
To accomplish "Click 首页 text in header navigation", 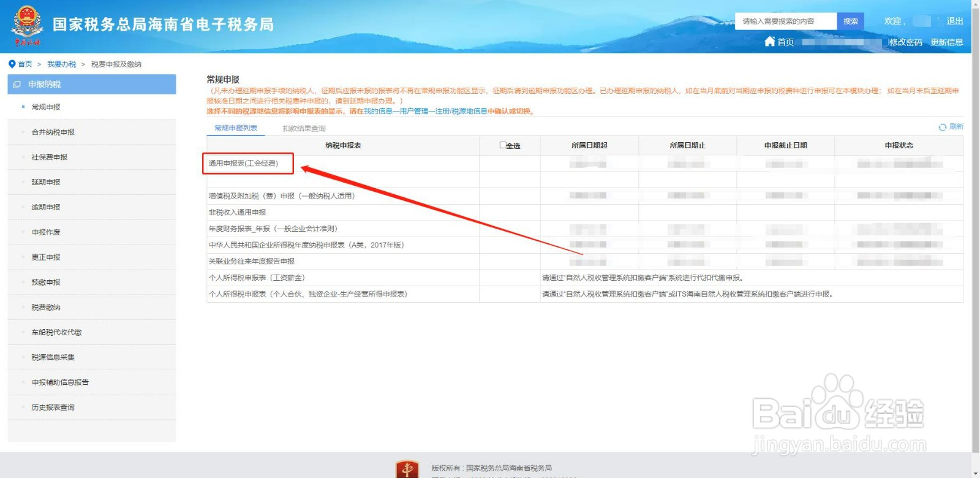I will coord(786,42).
